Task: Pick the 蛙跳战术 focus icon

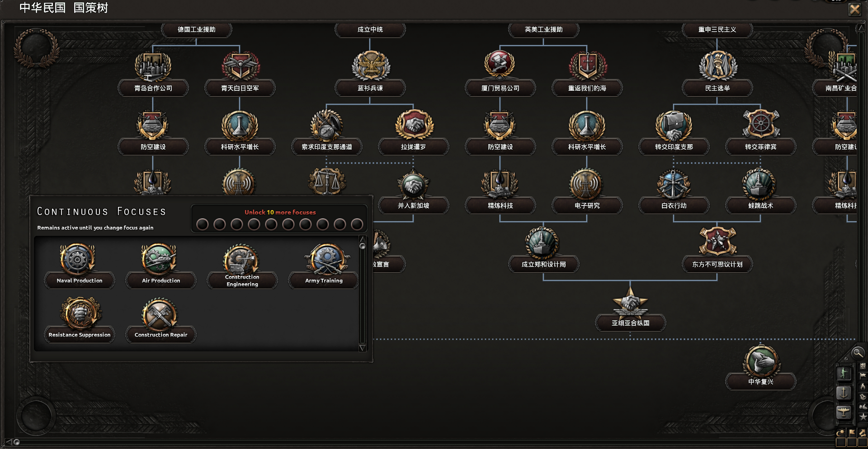Action: (x=760, y=184)
